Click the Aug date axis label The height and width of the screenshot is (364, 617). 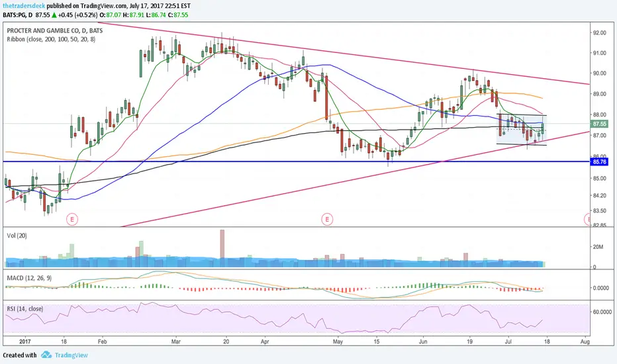[x=585, y=341]
